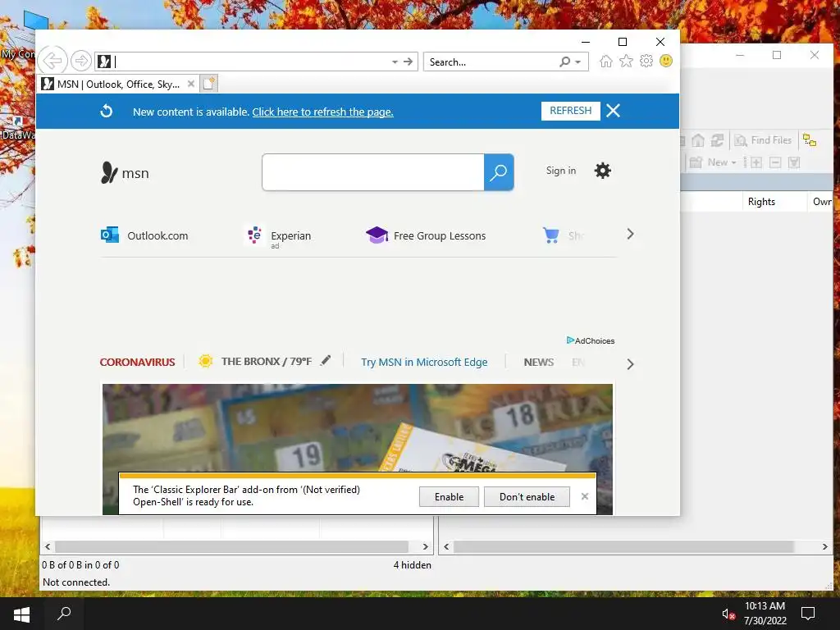The image size is (840, 630).
Task: Open the NEWS category
Action: tap(539, 362)
